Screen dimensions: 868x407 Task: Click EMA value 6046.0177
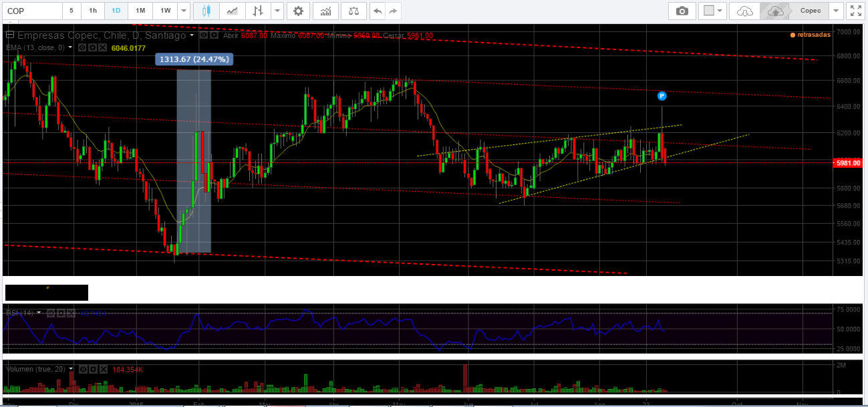130,48
